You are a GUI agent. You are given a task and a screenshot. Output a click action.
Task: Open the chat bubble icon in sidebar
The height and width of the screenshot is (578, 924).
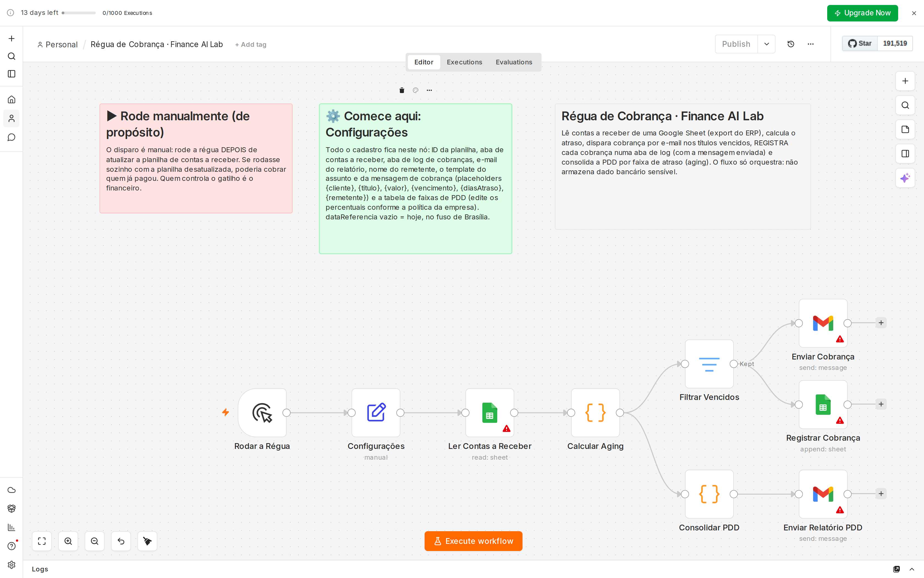(12, 137)
